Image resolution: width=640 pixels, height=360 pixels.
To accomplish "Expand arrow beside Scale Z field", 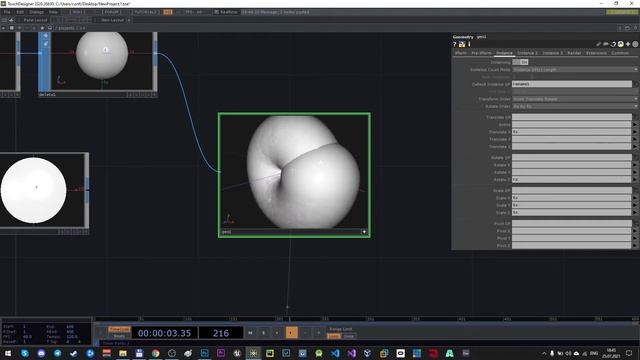I will coord(635,213).
